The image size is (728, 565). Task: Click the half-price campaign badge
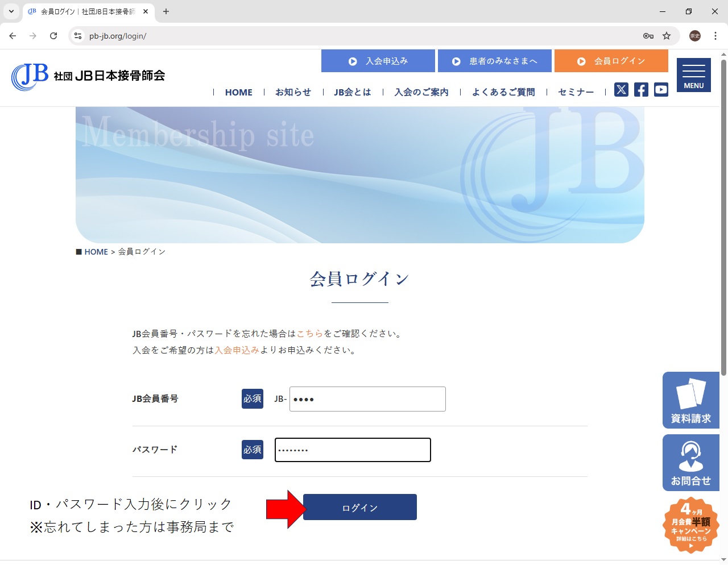(x=690, y=525)
